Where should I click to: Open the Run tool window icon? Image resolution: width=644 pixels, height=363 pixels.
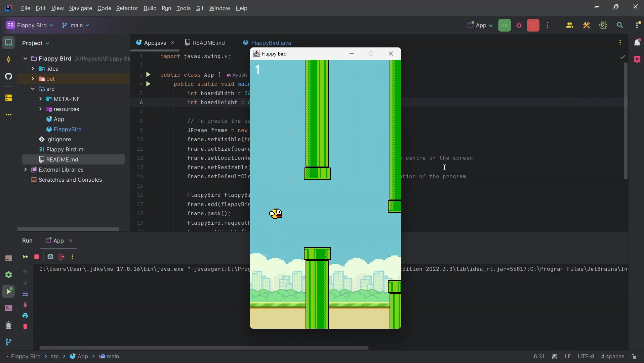coord(9,292)
